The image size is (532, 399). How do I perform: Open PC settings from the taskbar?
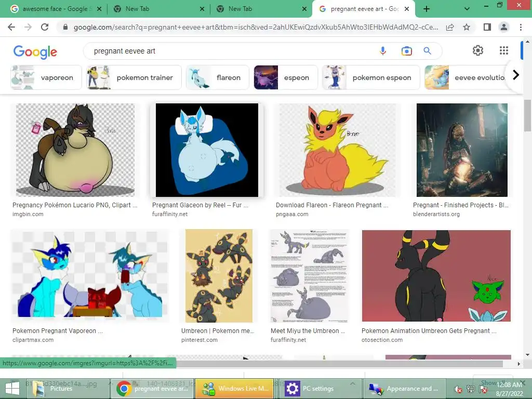320,388
